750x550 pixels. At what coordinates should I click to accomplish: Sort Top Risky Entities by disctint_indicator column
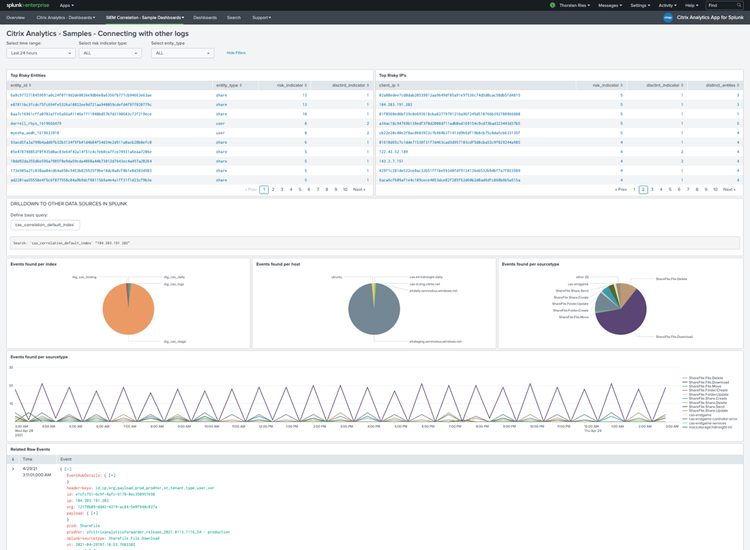351,85
